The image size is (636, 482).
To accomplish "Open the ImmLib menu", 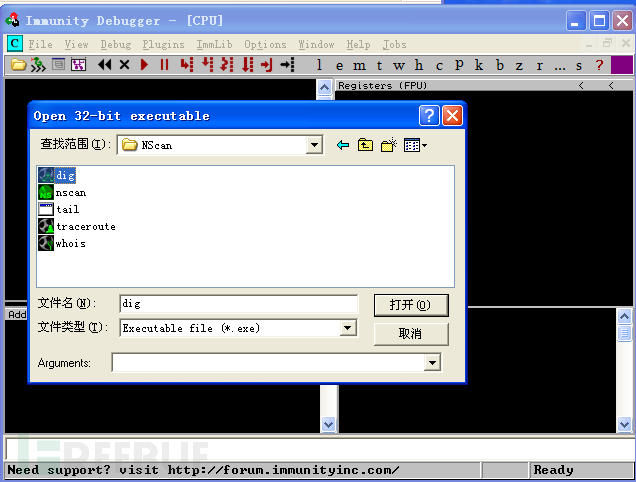I will (x=214, y=44).
